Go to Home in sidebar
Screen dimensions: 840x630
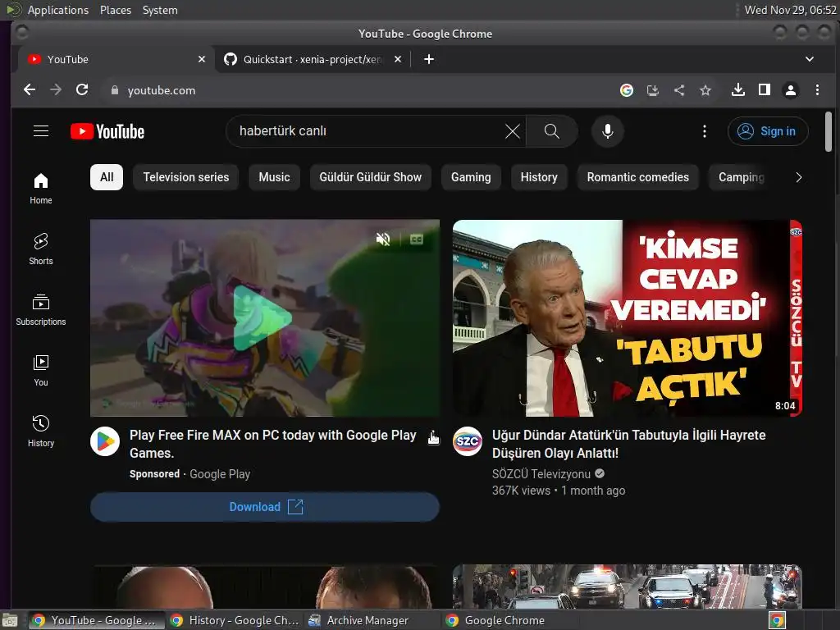pyautogui.click(x=41, y=189)
